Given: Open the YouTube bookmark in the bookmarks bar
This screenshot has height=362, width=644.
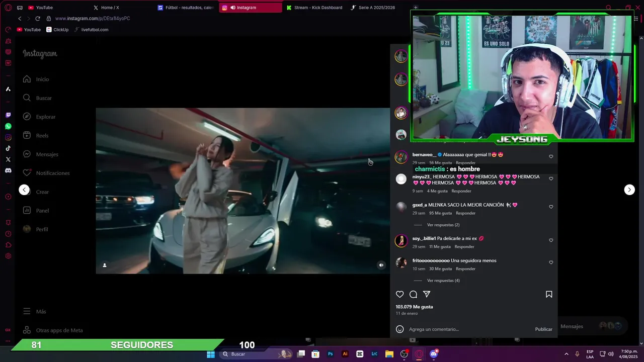Looking at the screenshot, I should pos(29,30).
